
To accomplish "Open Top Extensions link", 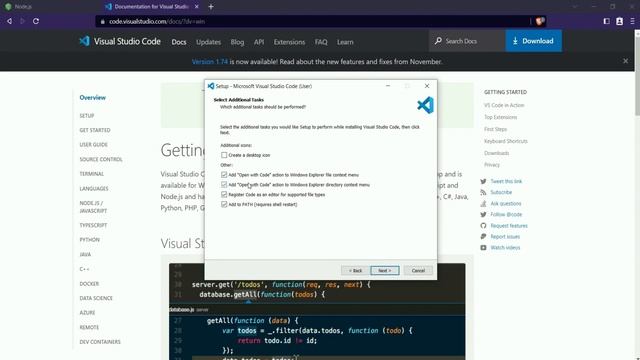I will coord(500,117).
